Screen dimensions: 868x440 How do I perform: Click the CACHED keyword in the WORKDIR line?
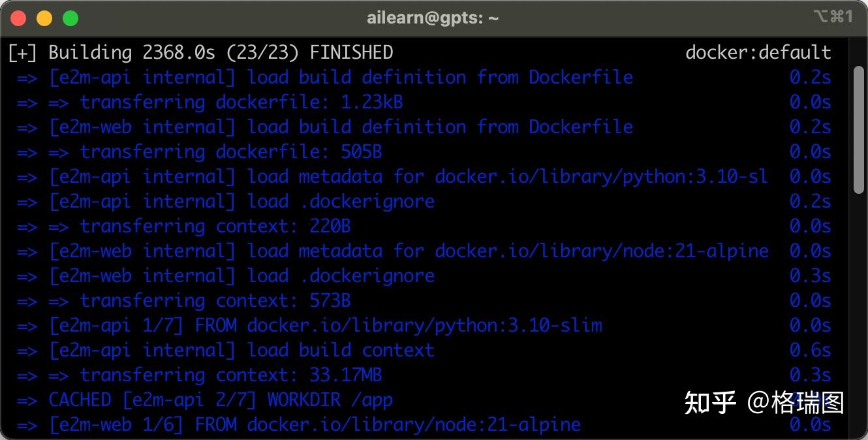pos(80,400)
